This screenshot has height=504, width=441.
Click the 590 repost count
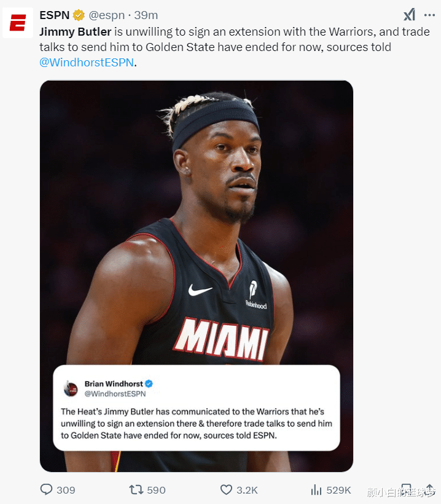156,490
